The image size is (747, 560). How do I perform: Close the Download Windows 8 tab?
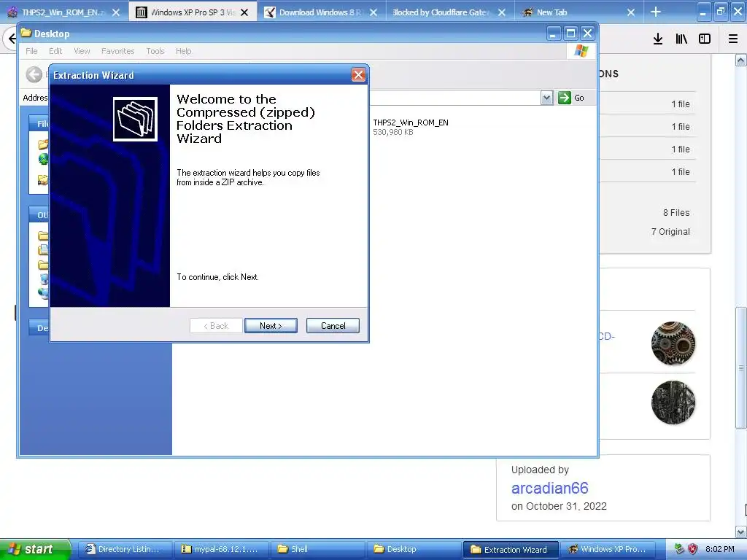point(373,12)
